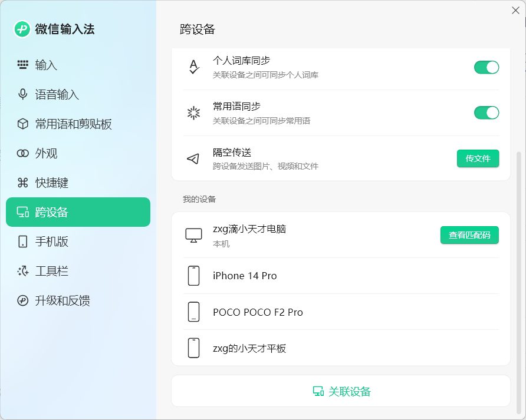The width and height of the screenshot is (526, 420).
Task: Click the microphone icon beside 语音输入
Action: (x=23, y=94)
